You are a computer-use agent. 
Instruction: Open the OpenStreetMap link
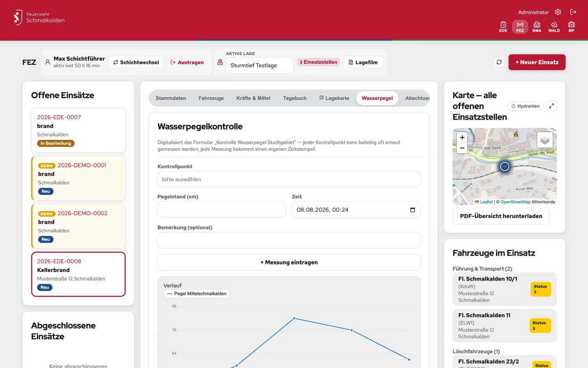(515, 202)
